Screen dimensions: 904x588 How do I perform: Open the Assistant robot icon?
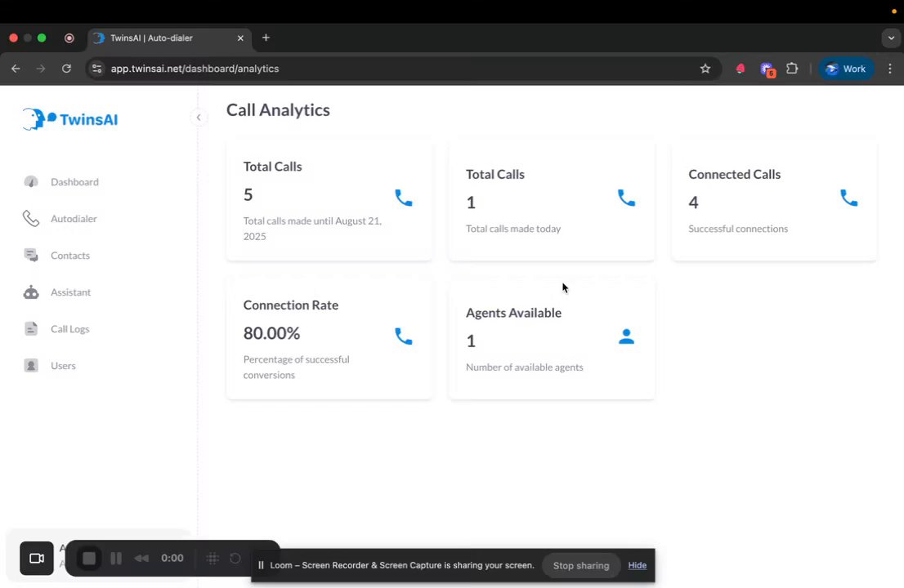click(31, 292)
